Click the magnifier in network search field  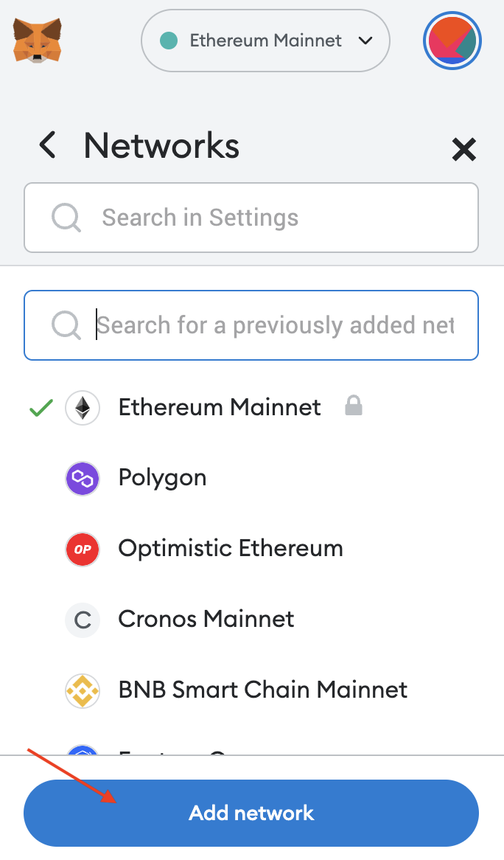[66, 325]
